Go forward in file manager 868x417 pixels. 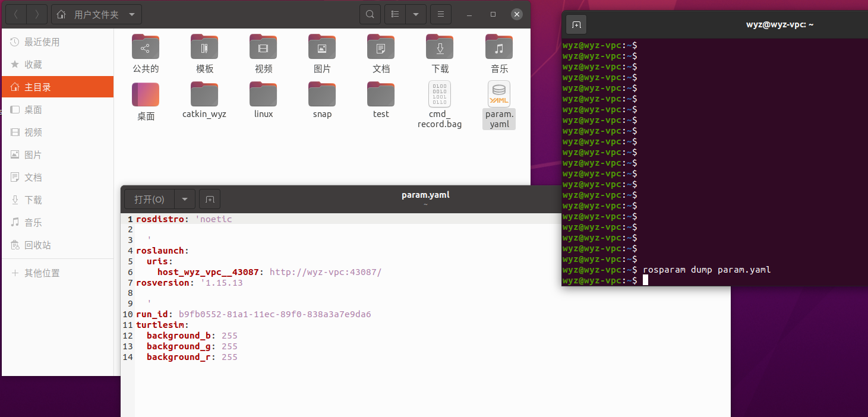coord(37,14)
